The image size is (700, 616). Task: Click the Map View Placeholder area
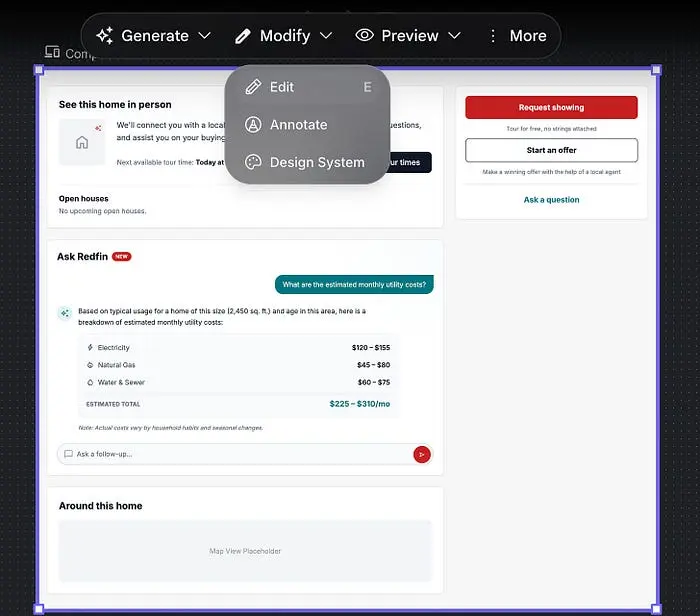coord(245,551)
